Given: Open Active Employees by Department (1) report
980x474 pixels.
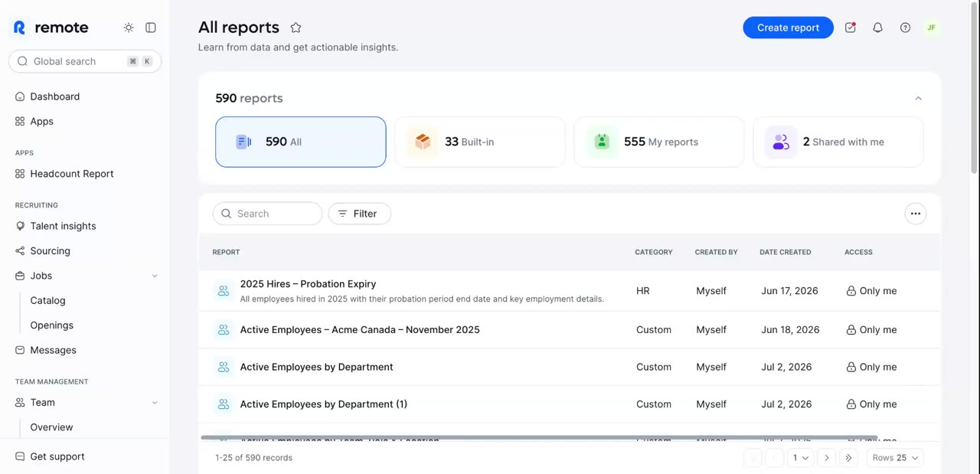Looking at the screenshot, I should click(323, 404).
